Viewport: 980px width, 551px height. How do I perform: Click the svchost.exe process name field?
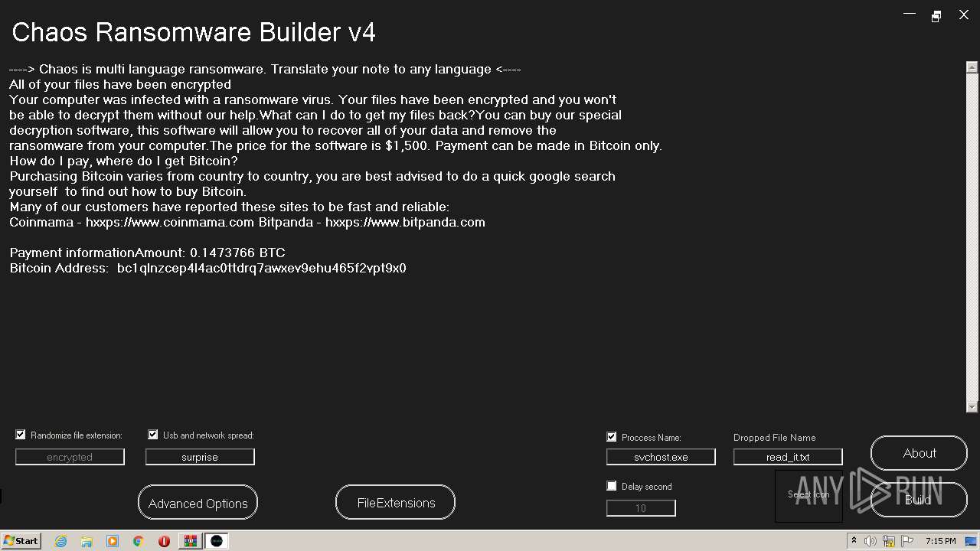pos(661,457)
